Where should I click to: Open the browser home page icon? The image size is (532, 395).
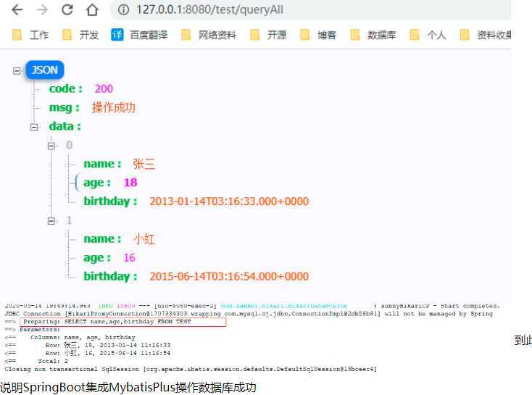[92, 10]
